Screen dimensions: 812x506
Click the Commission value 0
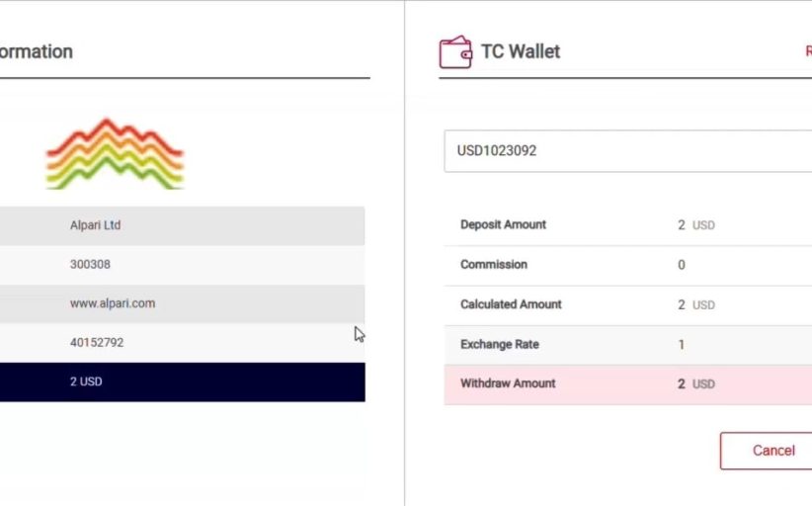pyautogui.click(x=682, y=265)
